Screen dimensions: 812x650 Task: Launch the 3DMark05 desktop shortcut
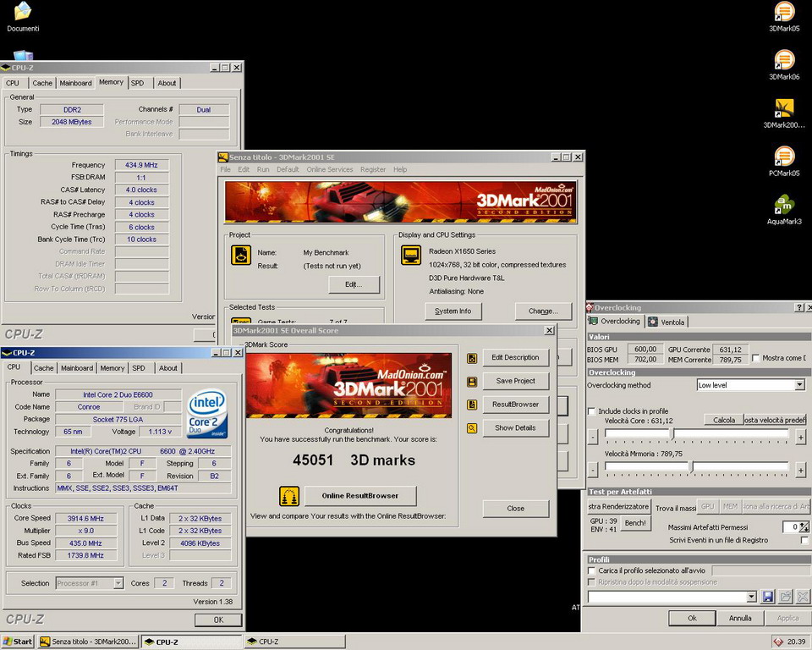pyautogui.click(x=784, y=17)
